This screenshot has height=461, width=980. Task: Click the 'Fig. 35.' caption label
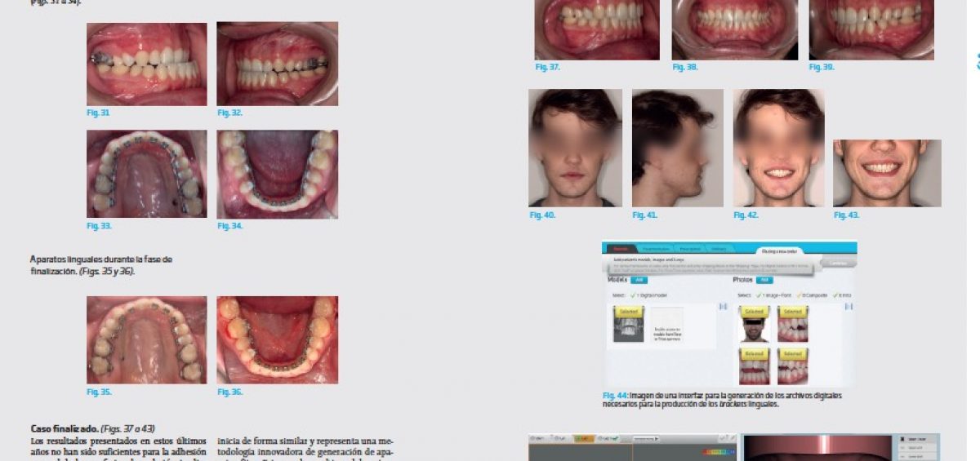(100, 392)
